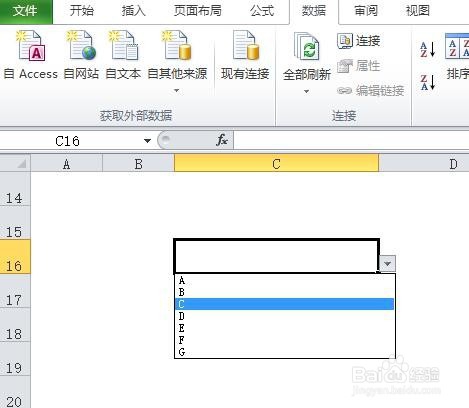The image size is (469, 408).
Task: Open the 文件 file tab
Action: pos(26,12)
